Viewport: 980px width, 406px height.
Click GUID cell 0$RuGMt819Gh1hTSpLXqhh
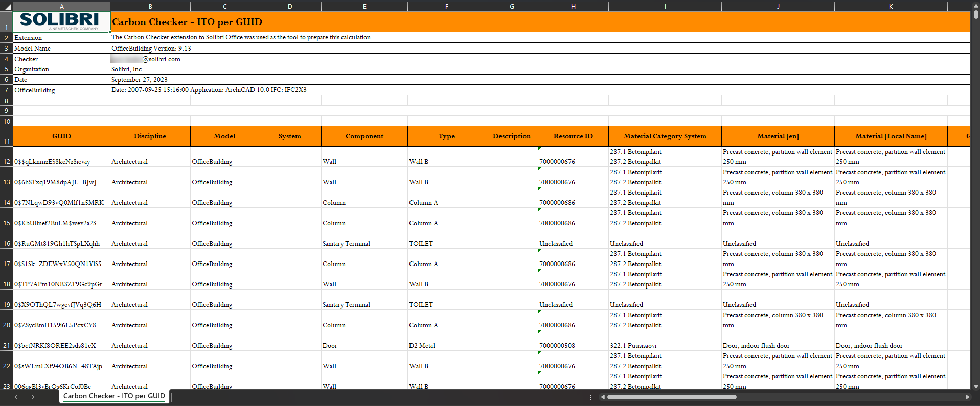coord(61,238)
